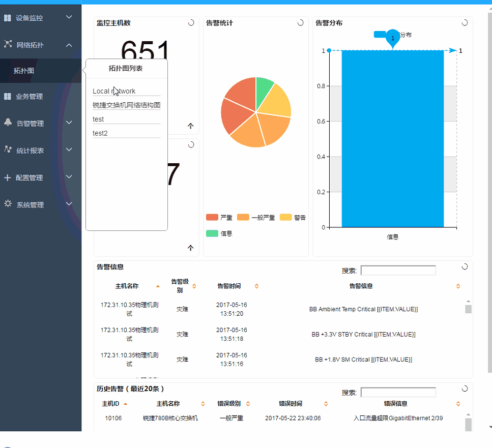Sort by the 告警信息 column arrows

click(x=458, y=286)
